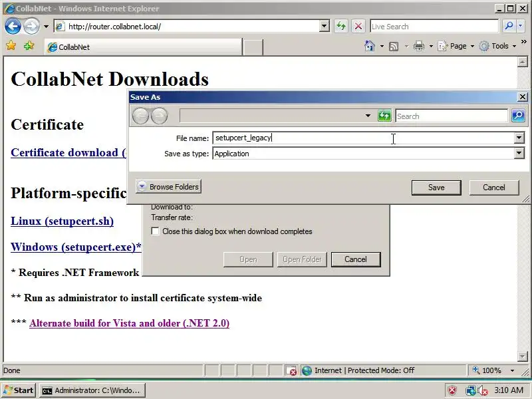This screenshot has width=532, height=399.
Task: Refresh the page with the green arrows
Action: pyautogui.click(x=341, y=26)
